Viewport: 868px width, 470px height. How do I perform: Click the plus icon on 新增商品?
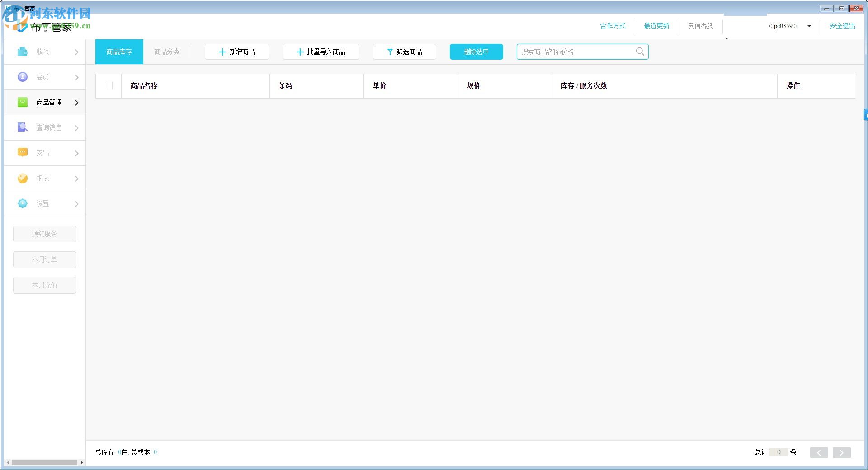coord(222,52)
